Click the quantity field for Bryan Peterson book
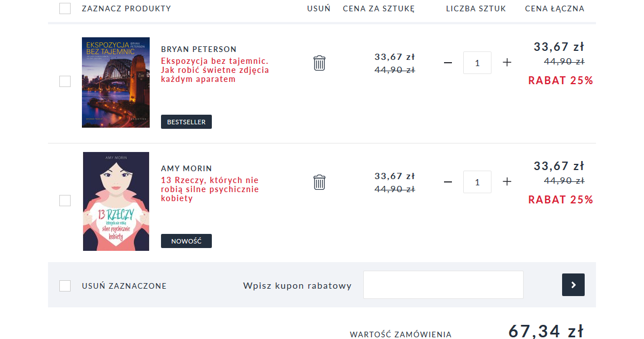The height and width of the screenshot is (339, 644). [x=477, y=63]
